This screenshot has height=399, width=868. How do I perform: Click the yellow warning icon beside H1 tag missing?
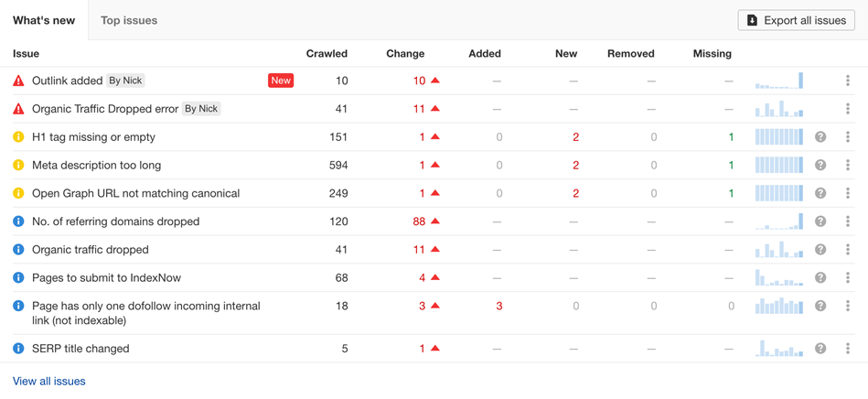point(19,137)
